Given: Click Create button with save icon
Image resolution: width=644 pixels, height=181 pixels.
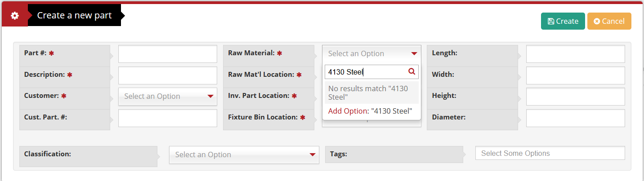Looking at the screenshot, I should pos(563,21).
